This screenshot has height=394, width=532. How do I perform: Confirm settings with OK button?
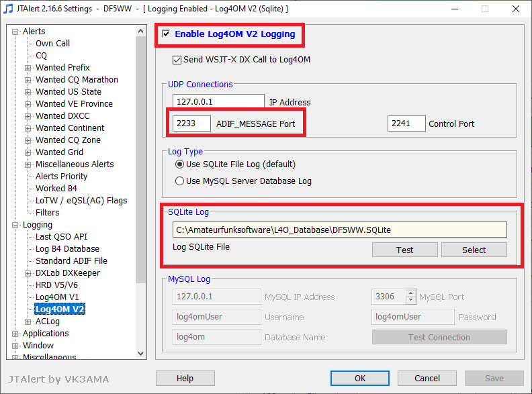360,378
